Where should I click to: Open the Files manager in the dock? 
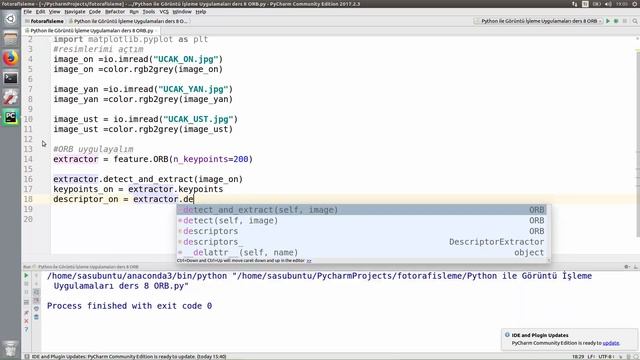(10, 38)
